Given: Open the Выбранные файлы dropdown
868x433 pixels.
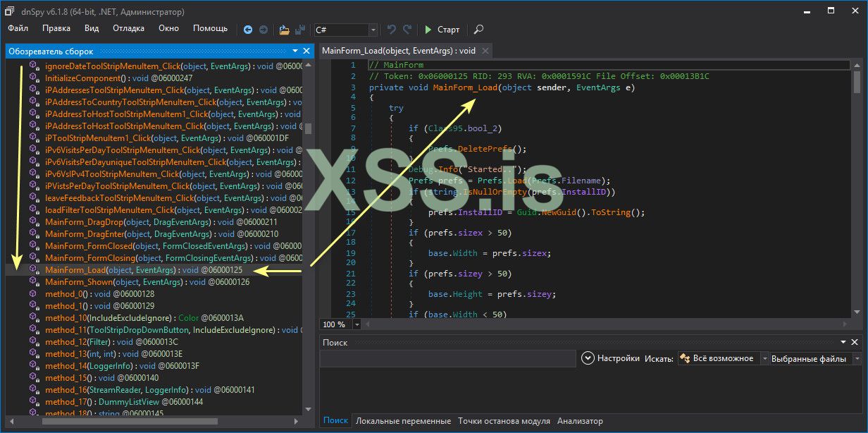Looking at the screenshot, I should click(x=857, y=358).
